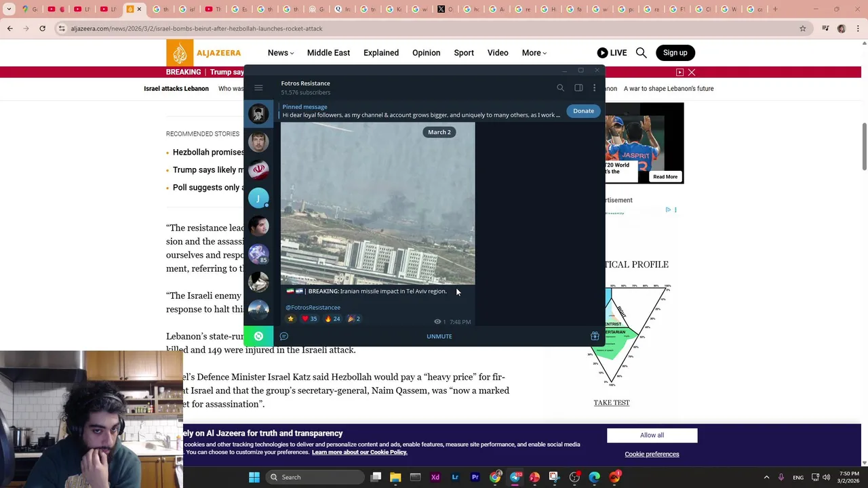Open the Windows Start menu
This screenshot has width=868, height=488.
254,477
